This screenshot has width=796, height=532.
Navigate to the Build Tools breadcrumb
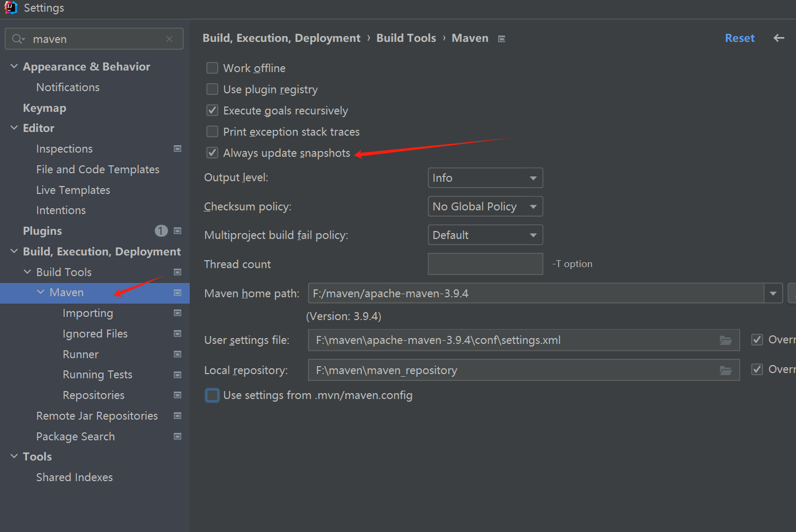pyautogui.click(x=406, y=38)
